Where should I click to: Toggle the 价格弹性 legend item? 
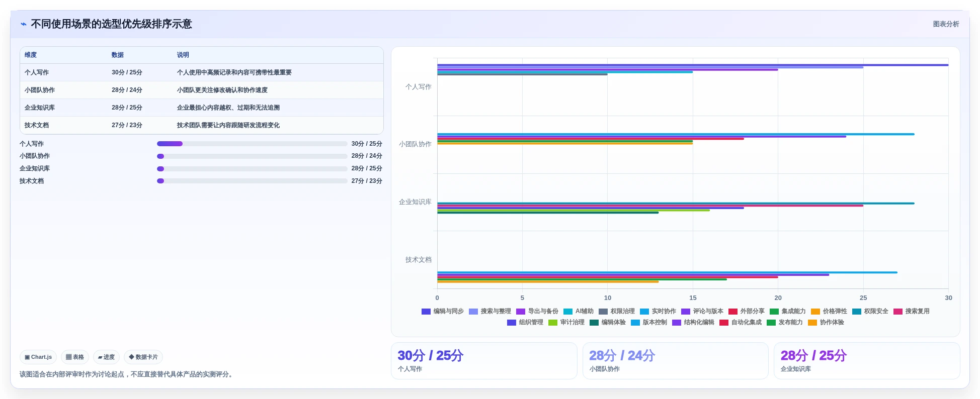tap(829, 312)
